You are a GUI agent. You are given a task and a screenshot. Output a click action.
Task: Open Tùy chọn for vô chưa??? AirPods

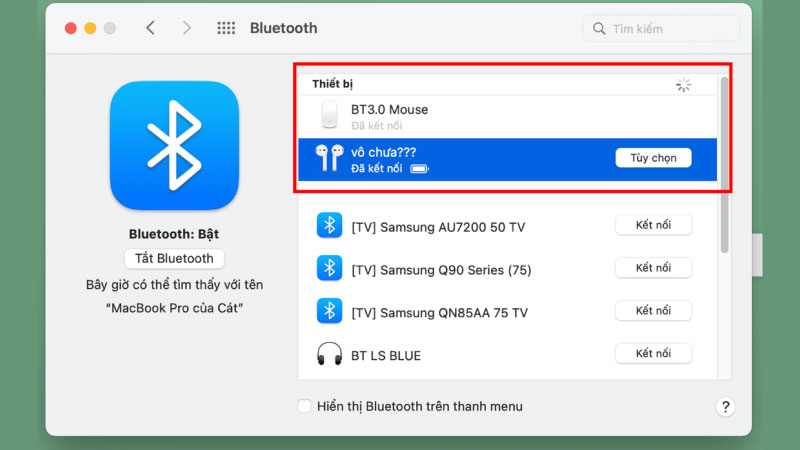click(653, 158)
